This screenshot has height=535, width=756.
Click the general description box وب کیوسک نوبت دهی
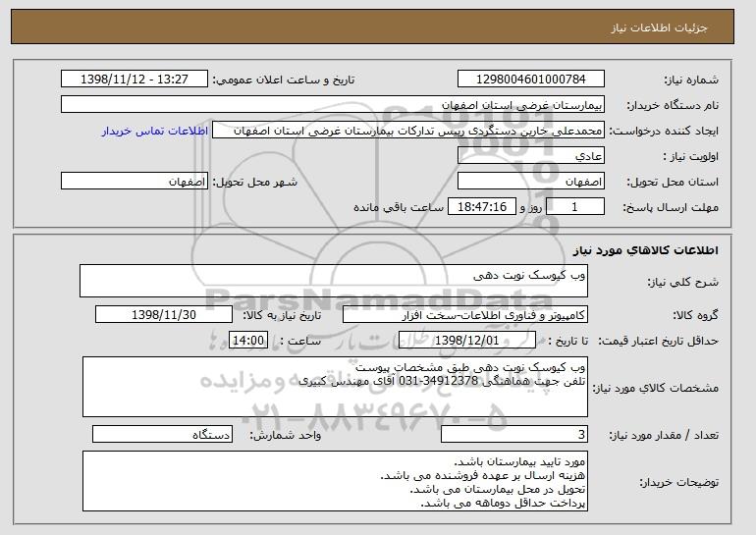point(334,281)
